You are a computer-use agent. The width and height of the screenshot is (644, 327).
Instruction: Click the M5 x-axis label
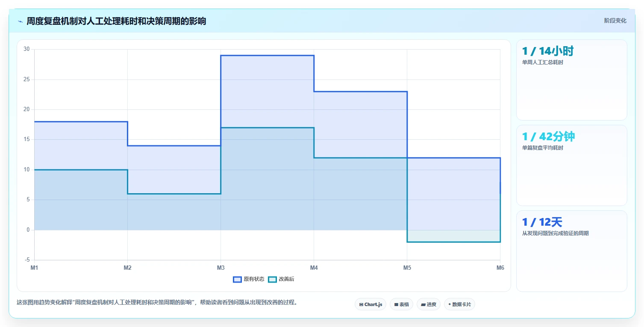tap(407, 268)
